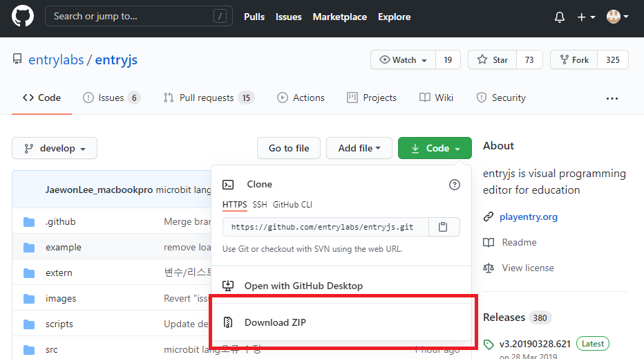Image resolution: width=644 pixels, height=359 pixels.
Task: View the 325 forks count
Action: (613, 59)
